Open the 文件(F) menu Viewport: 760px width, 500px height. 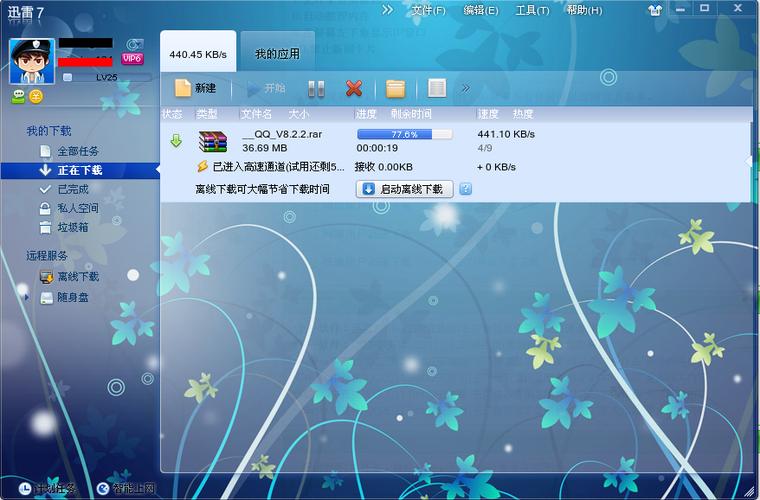click(428, 10)
